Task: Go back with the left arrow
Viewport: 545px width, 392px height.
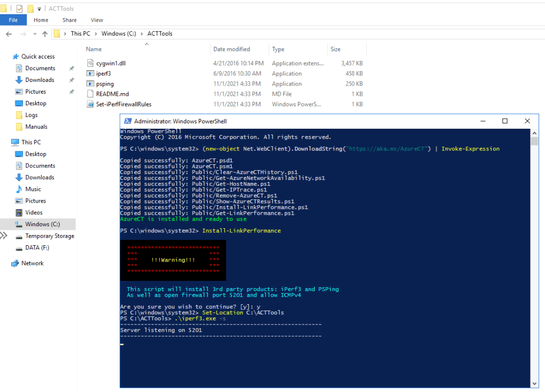Action: (x=9, y=34)
